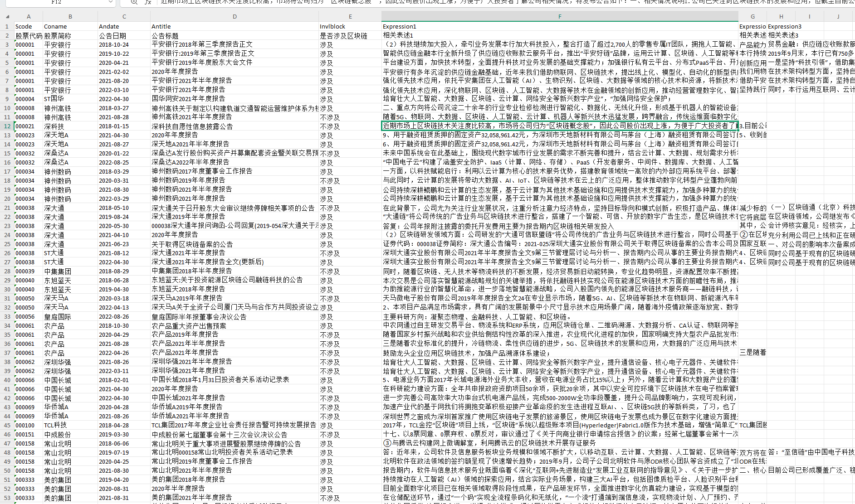855x504 pixels.
Task: Click the "Antitle" header cell
Action: click(235, 26)
